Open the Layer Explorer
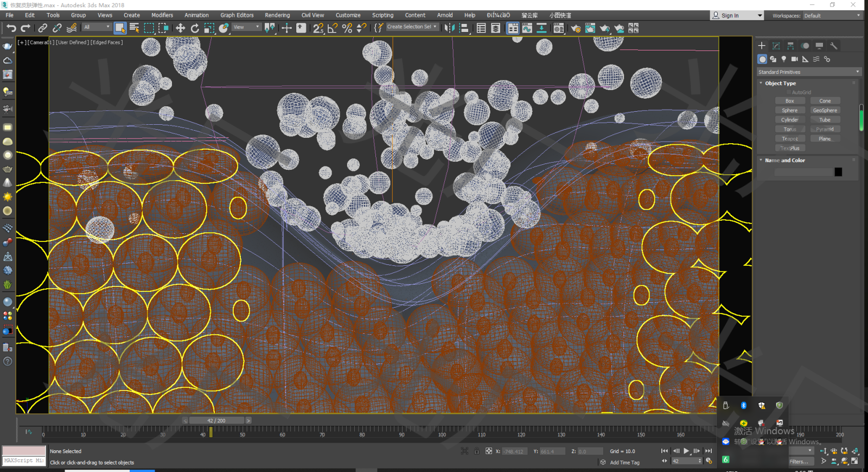This screenshot has width=868, height=472. click(x=495, y=28)
